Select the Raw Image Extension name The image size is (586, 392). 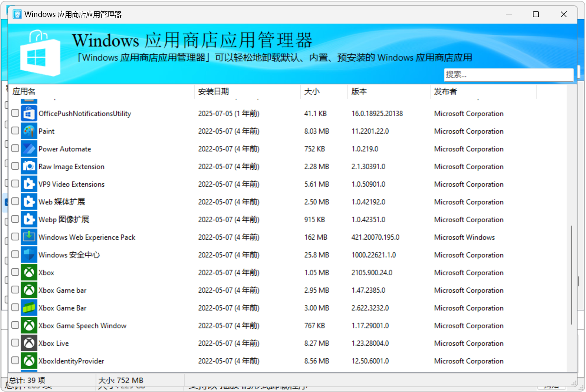coord(72,167)
